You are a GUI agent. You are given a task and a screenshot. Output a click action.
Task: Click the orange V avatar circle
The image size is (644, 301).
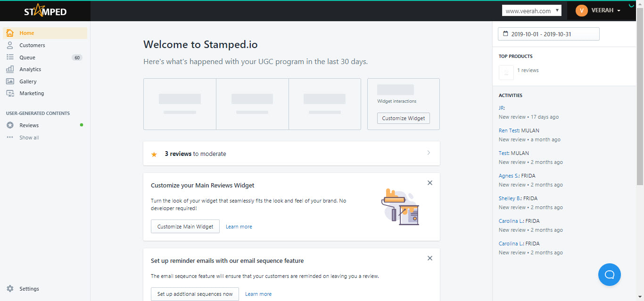pyautogui.click(x=582, y=10)
